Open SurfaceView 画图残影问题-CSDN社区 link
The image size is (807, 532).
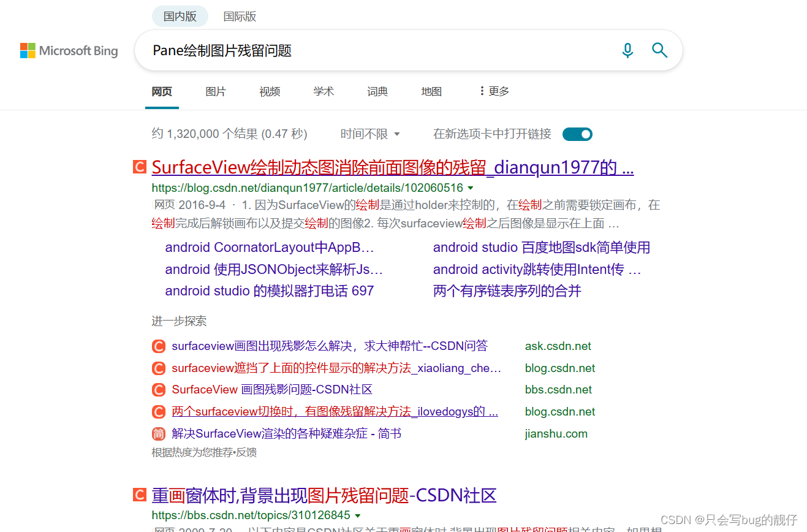point(272,390)
